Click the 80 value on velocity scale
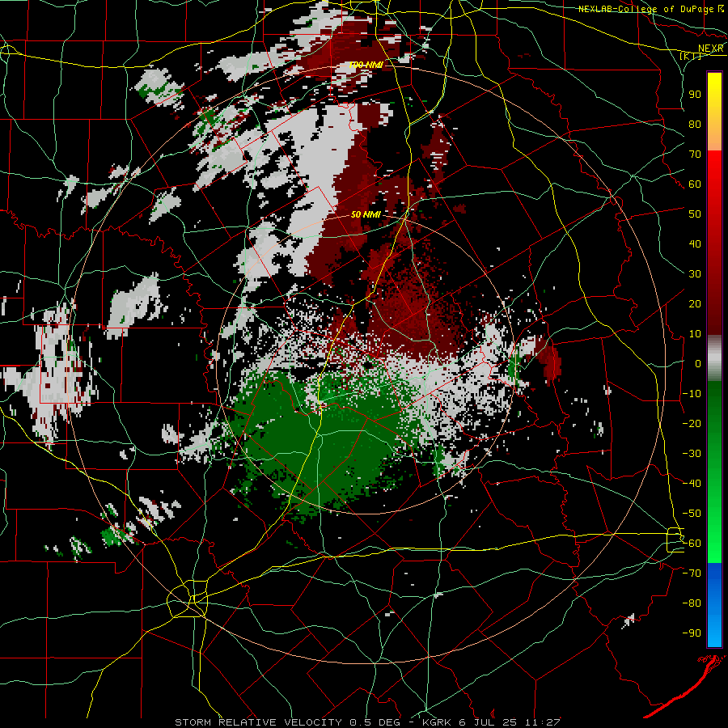This screenshot has width=728, height=728. 695,124
